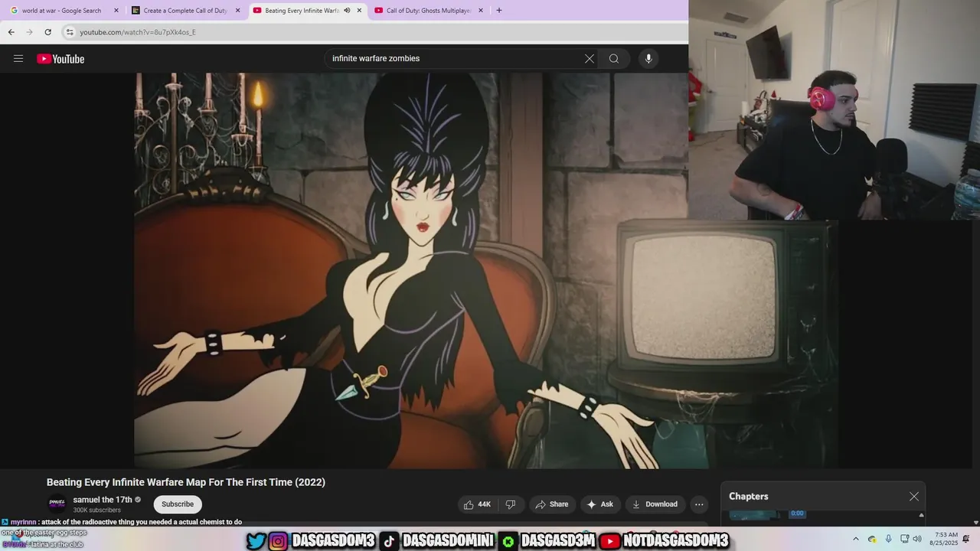Clear the YouTube search box text

[590, 59]
